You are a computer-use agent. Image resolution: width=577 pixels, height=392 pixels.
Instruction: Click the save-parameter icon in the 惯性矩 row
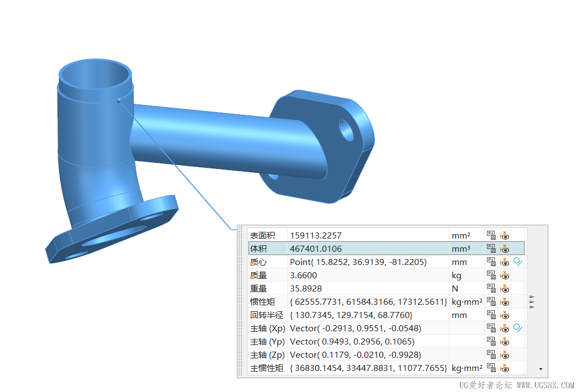pyautogui.click(x=491, y=301)
